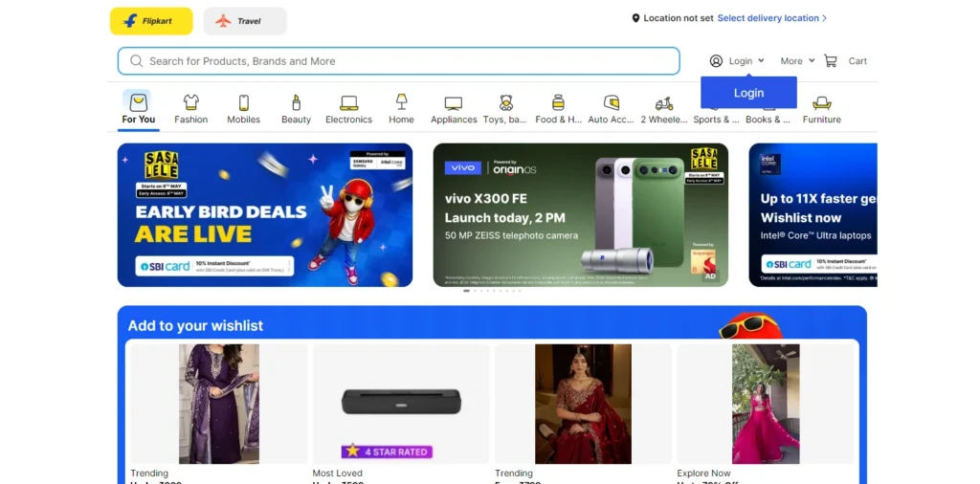Click the Mobiles tab label
980x484 pixels.
[x=244, y=120]
